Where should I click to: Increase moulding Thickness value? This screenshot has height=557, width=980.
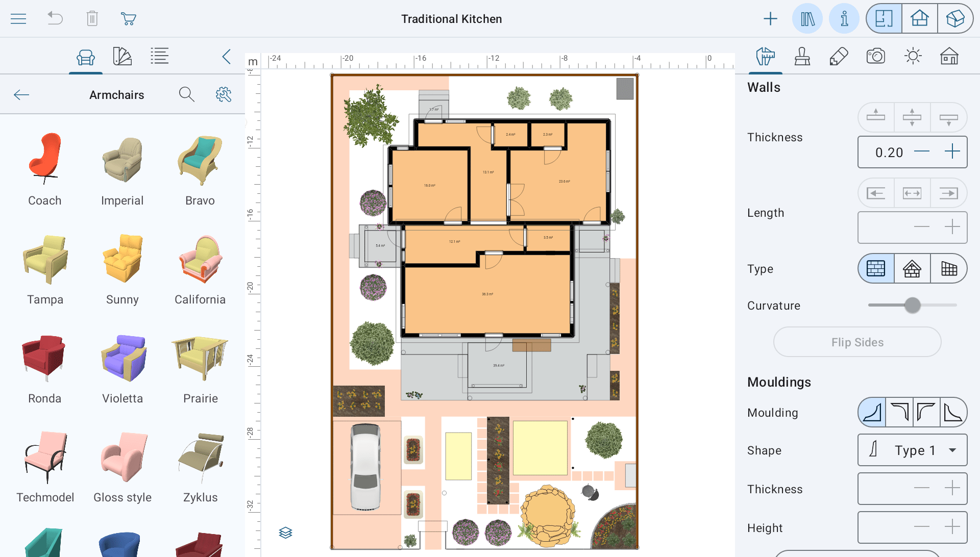point(952,488)
